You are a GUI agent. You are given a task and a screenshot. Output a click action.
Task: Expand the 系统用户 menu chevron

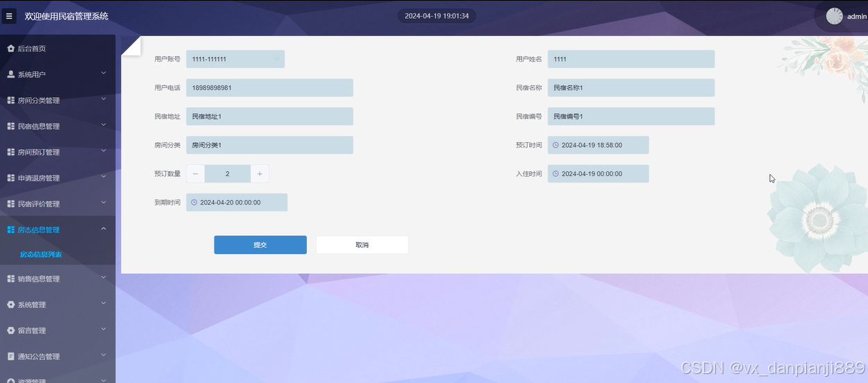(103, 73)
